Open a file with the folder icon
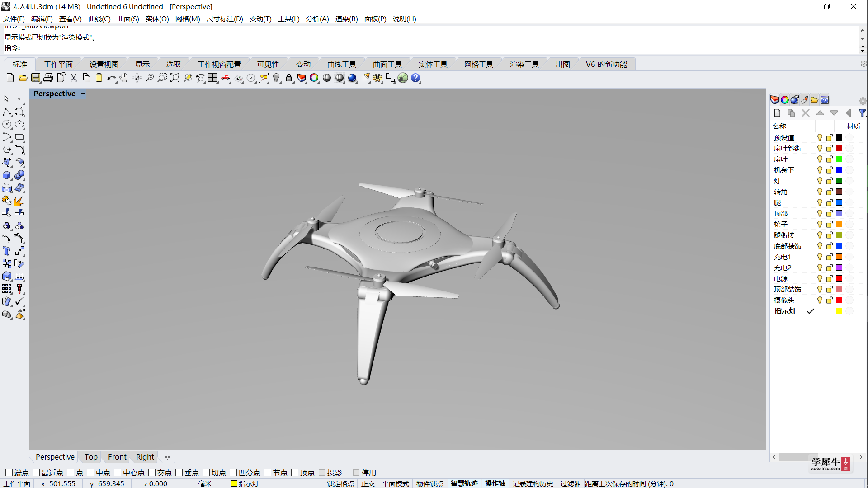The height and width of the screenshot is (488, 868). 23,78
